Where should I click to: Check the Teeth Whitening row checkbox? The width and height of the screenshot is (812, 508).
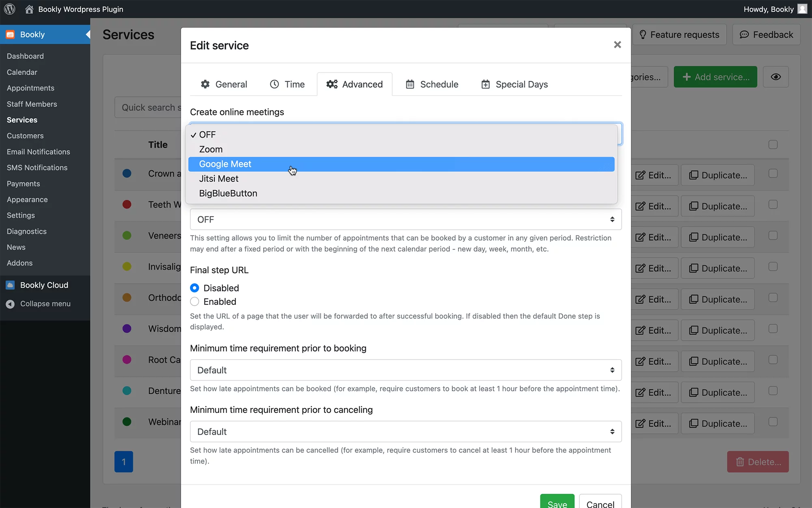coord(773,204)
